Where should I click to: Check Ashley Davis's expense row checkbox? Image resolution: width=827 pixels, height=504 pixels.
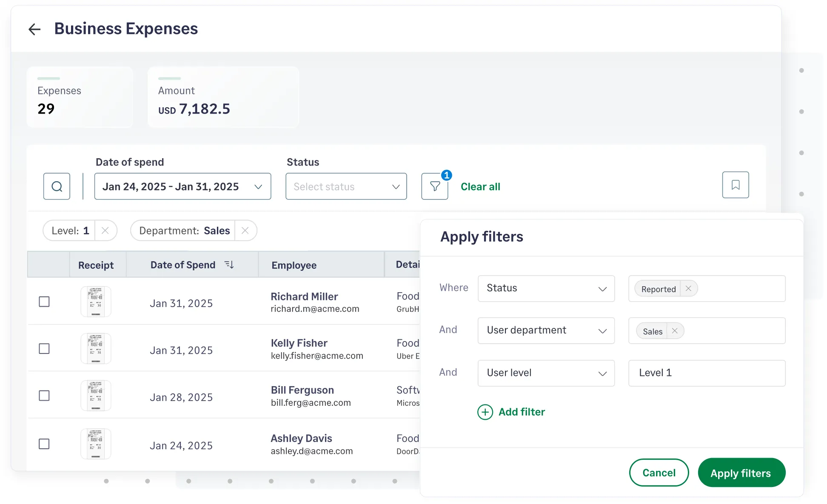(44, 444)
